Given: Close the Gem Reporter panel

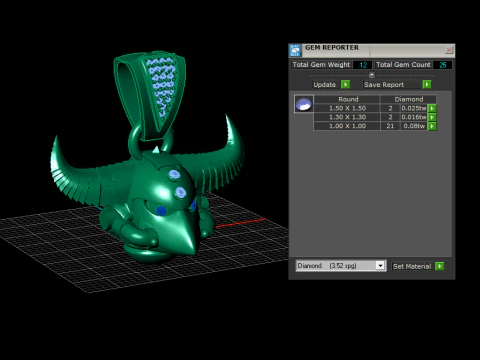Looking at the screenshot, I should (x=449, y=50).
